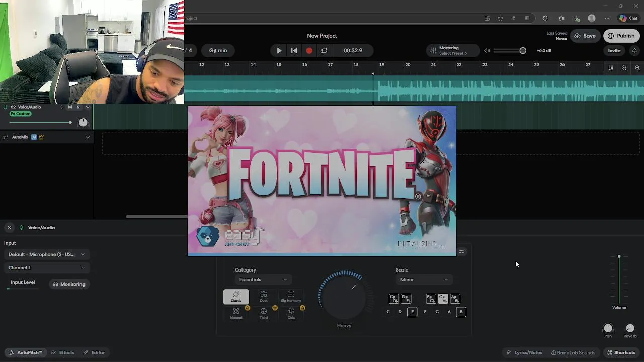
Task: Click the AutoMix AI badge
Action: click(x=34, y=137)
